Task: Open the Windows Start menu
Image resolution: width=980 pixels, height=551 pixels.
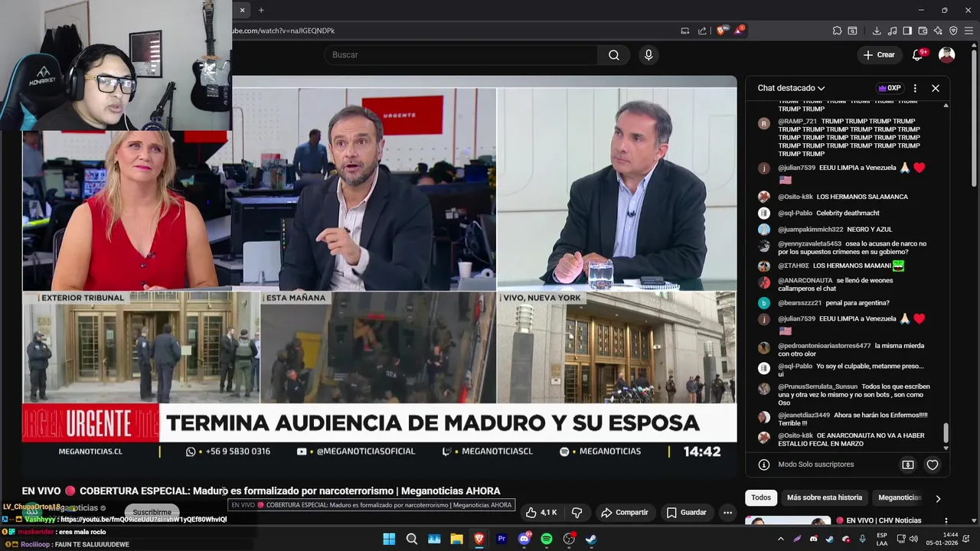Action: [389, 539]
